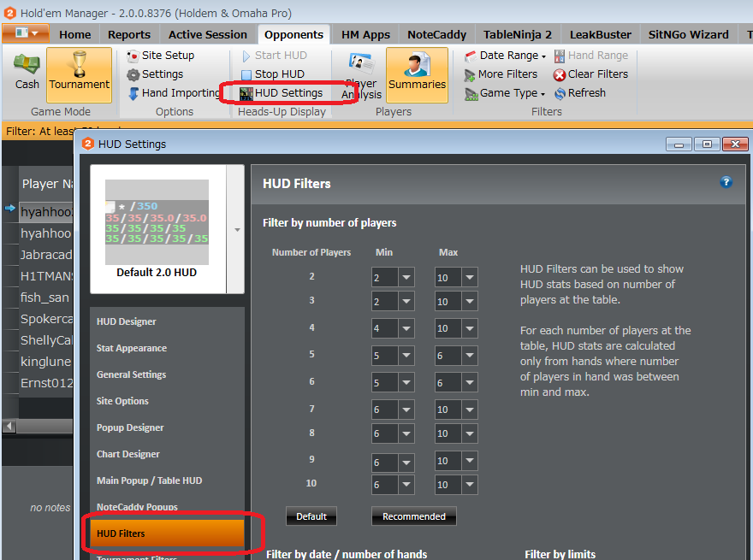Open Min dropdown for 3 players

pyautogui.click(x=406, y=301)
